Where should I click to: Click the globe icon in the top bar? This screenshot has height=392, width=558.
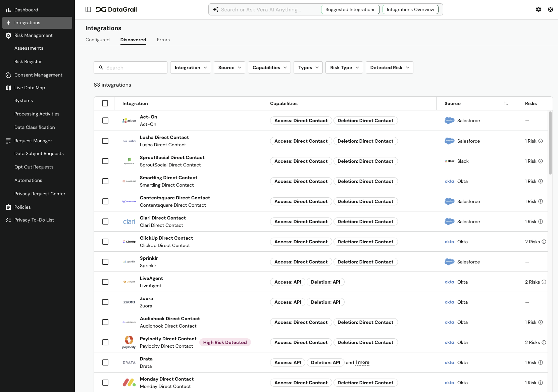551,9
